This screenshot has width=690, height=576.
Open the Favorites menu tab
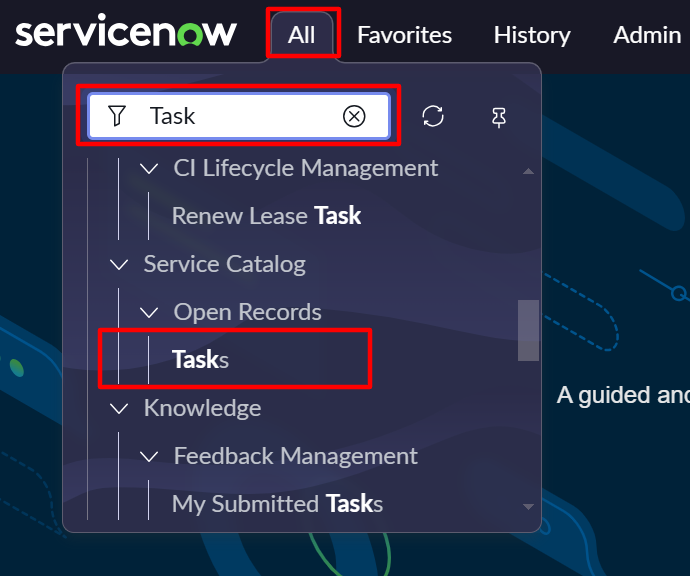(x=404, y=35)
